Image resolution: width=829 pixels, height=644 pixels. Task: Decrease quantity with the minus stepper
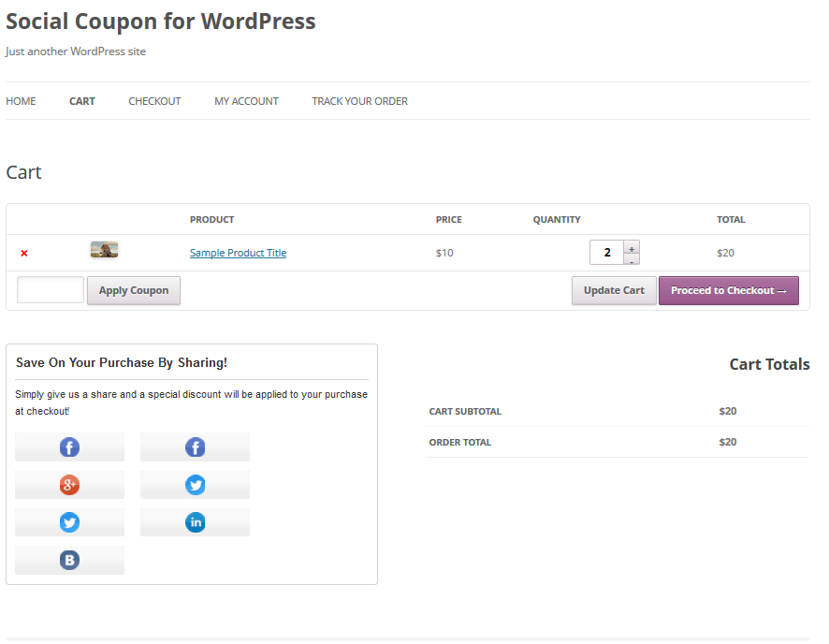click(x=632, y=259)
